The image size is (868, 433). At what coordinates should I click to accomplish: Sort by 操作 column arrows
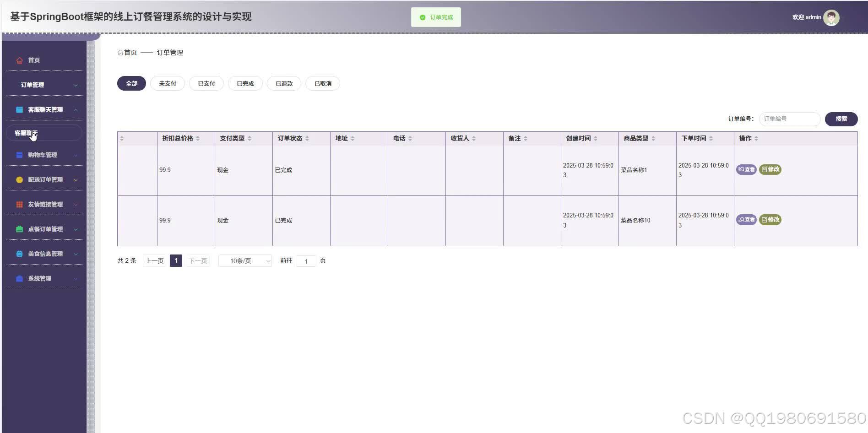click(756, 139)
